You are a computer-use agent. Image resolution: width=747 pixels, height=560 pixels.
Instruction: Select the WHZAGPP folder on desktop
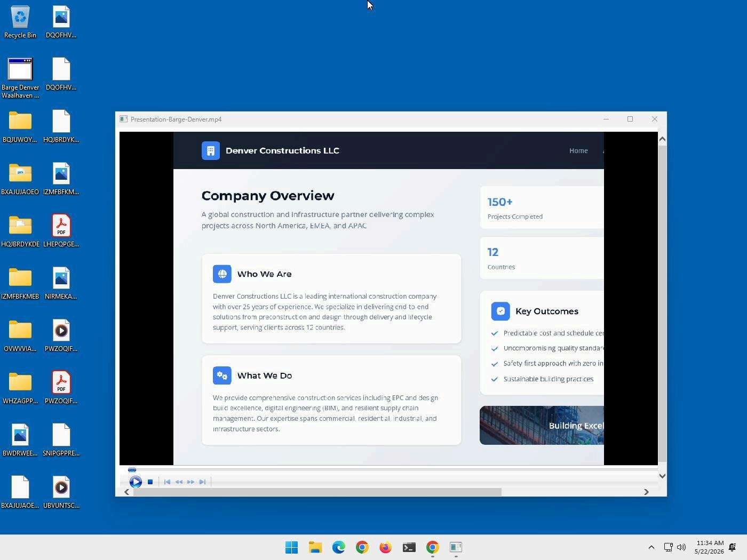20,388
